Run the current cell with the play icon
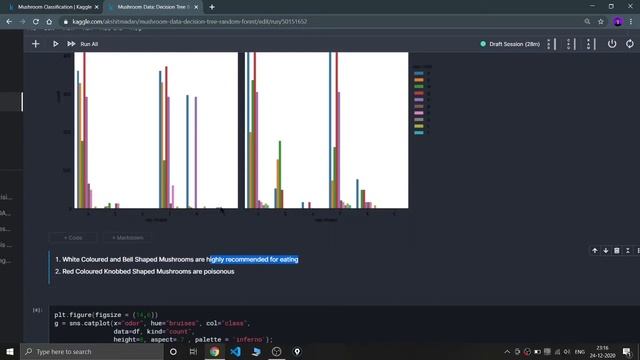This screenshot has width=640, height=360. point(56,44)
